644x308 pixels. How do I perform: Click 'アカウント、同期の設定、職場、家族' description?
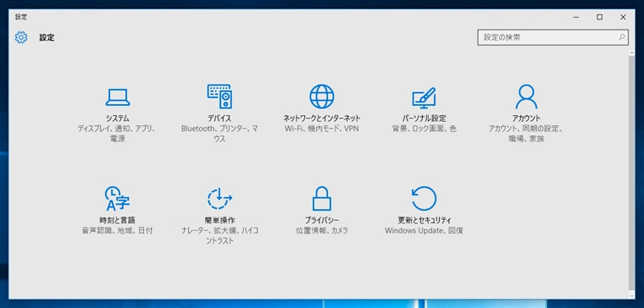coord(526,134)
